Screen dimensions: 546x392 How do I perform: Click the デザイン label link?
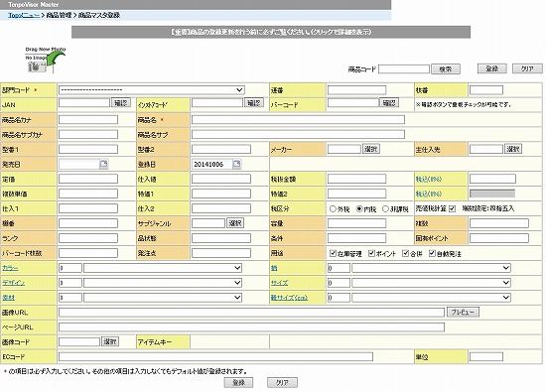tap(13, 282)
